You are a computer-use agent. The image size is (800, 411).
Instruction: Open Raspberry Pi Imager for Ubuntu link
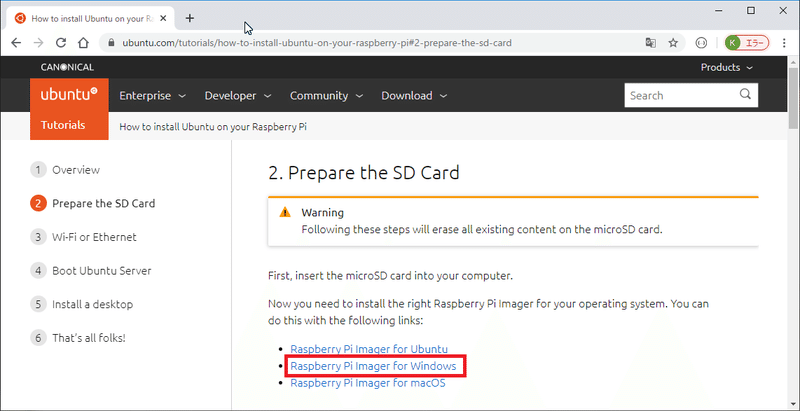[370, 349]
